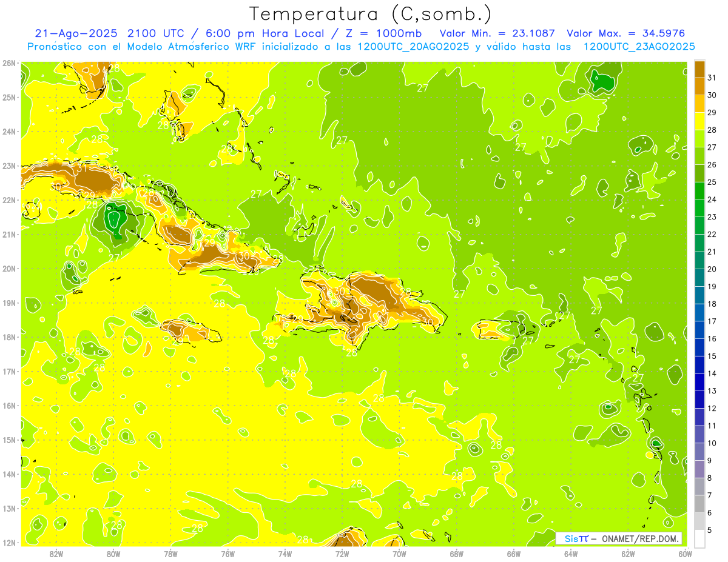Click the "78W" longitude axis label
Image resolution: width=728 pixels, height=562 pixels.
click(x=170, y=554)
